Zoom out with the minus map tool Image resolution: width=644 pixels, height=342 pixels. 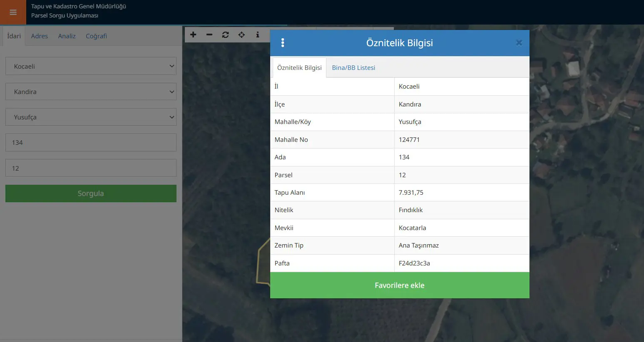pyautogui.click(x=209, y=35)
